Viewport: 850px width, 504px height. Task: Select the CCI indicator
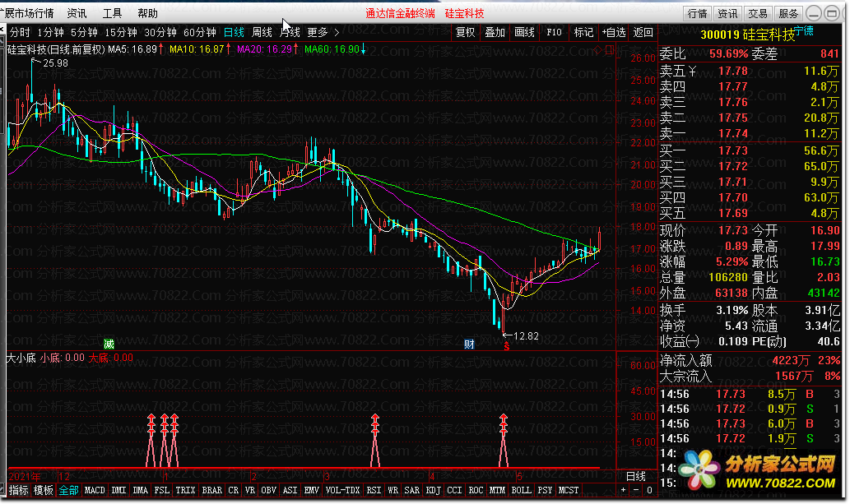click(454, 490)
